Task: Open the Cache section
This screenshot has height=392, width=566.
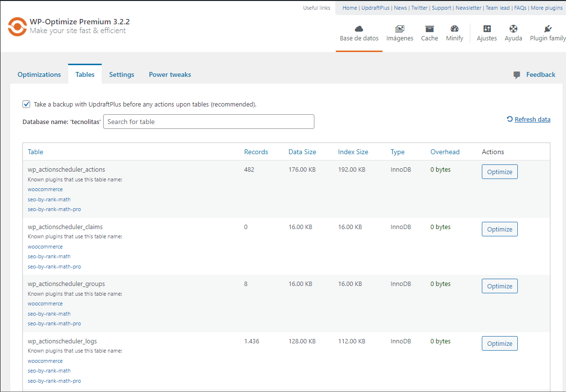Action: [x=429, y=33]
